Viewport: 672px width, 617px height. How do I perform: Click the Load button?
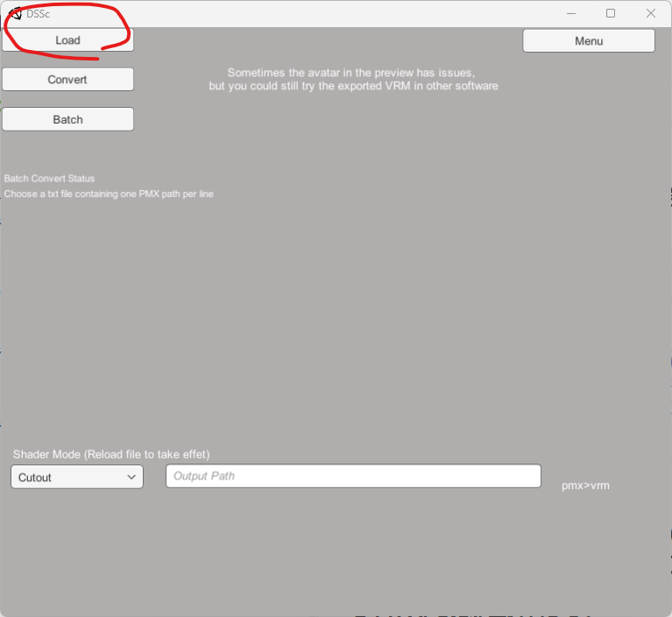pos(67,39)
